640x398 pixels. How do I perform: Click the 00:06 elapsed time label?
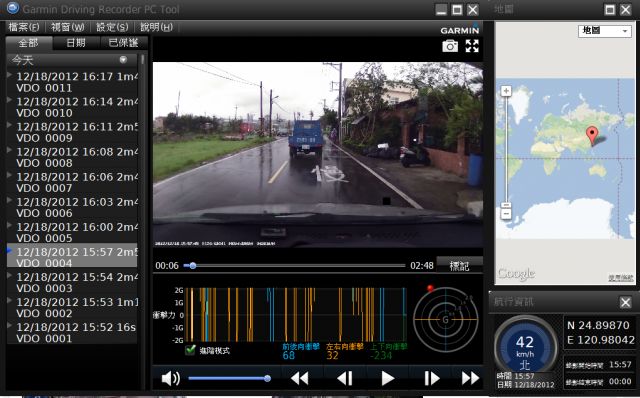point(167,266)
